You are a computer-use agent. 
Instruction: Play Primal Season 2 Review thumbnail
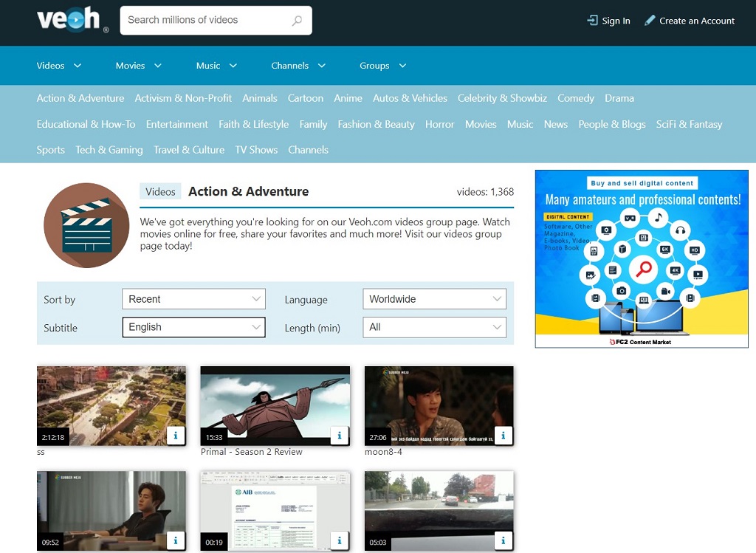point(275,405)
